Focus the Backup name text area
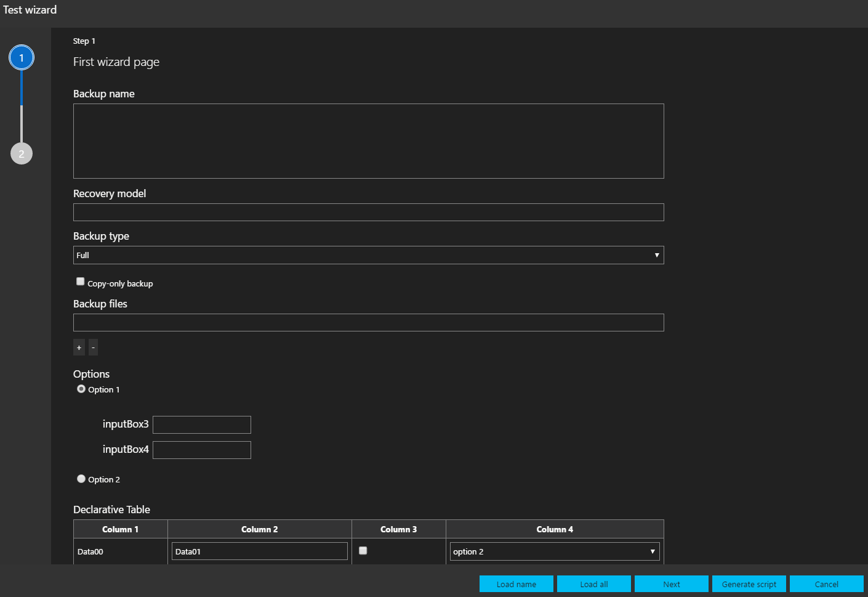Viewport: 868px width, 597px height. (368, 141)
